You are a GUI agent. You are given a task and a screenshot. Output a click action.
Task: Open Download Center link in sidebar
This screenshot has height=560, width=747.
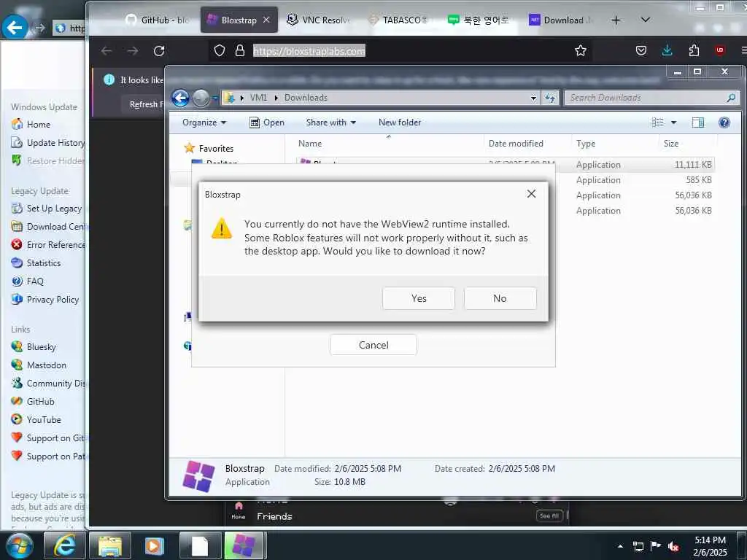click(55, 226)
